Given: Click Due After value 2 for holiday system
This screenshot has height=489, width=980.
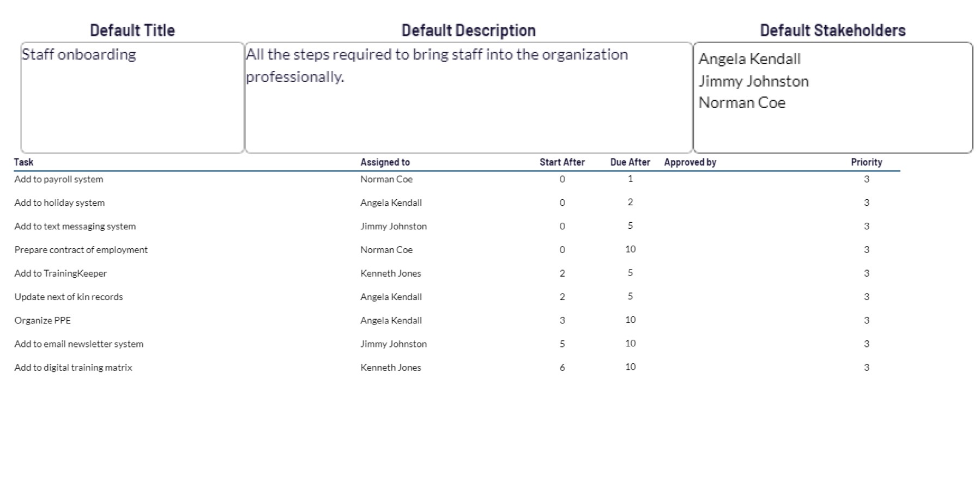Looking at the screenshot, I should [630, 202].
